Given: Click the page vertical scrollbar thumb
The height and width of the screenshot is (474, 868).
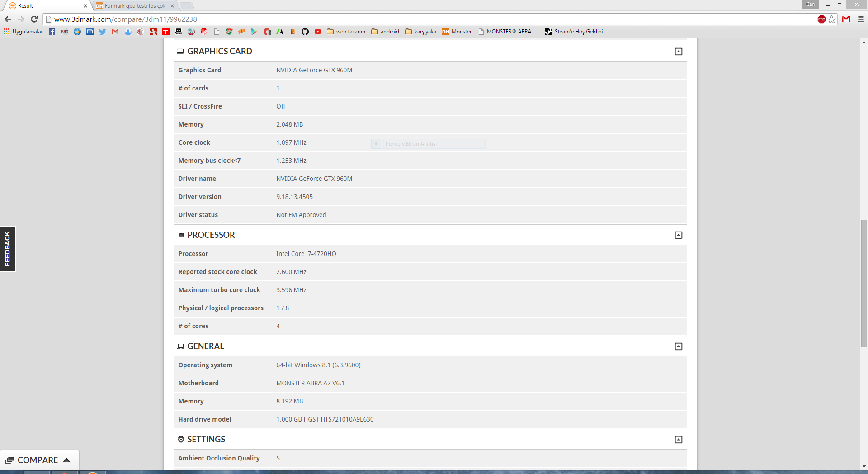Looking at the screenshot, I should coord(864,283).
